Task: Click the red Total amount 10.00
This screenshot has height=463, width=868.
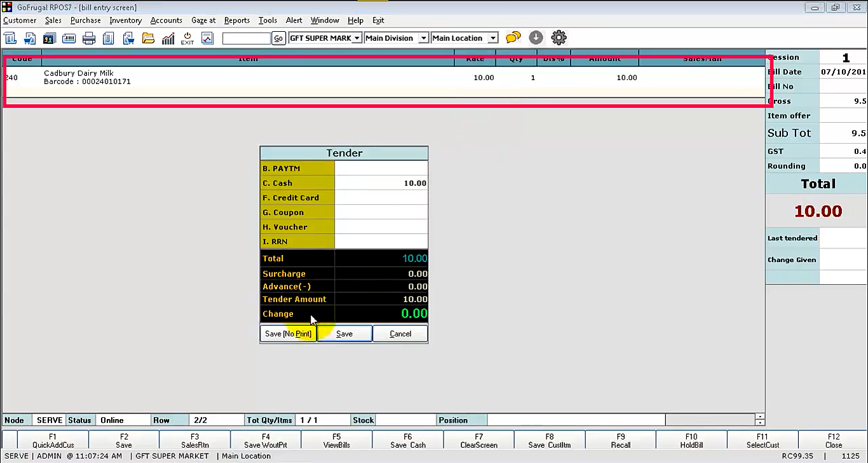Action: (818, 211)
